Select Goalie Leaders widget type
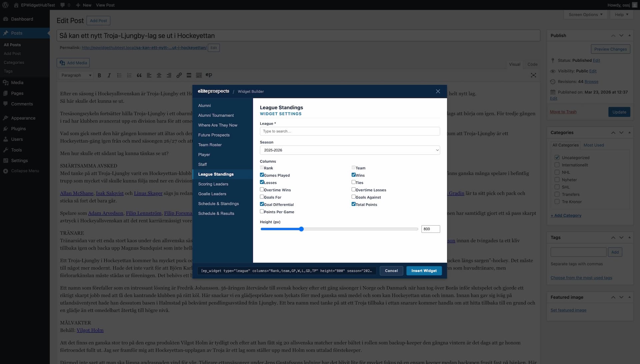The width and height of the screenshot is (640, 364). coord(223,194)
